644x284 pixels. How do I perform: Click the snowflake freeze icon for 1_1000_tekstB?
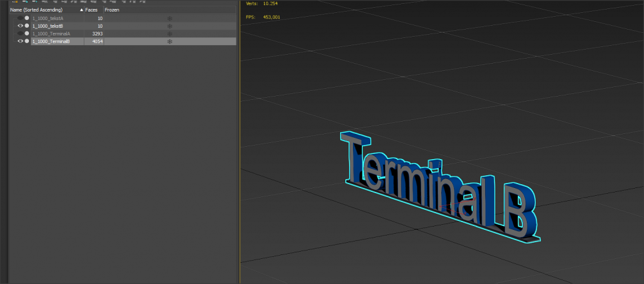[170, 26]
